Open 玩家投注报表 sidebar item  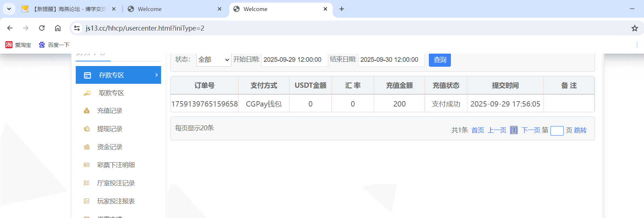point(118,201)
